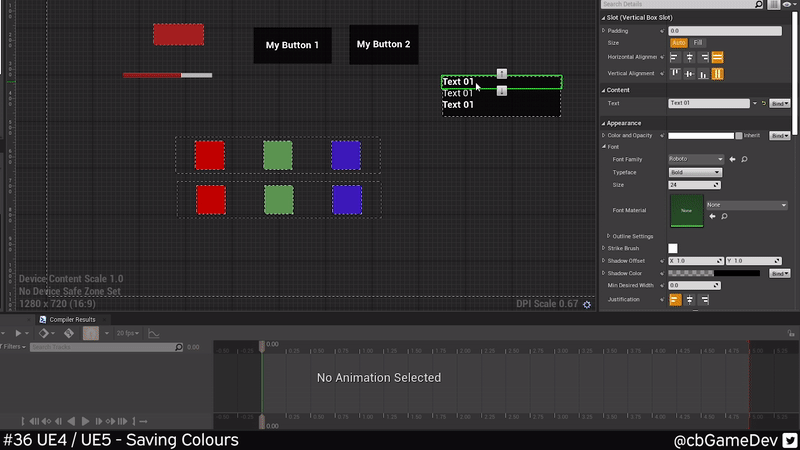Set horizontal alignment to Fill
This screenshot has width=800, height=450.
pos(717,58)
